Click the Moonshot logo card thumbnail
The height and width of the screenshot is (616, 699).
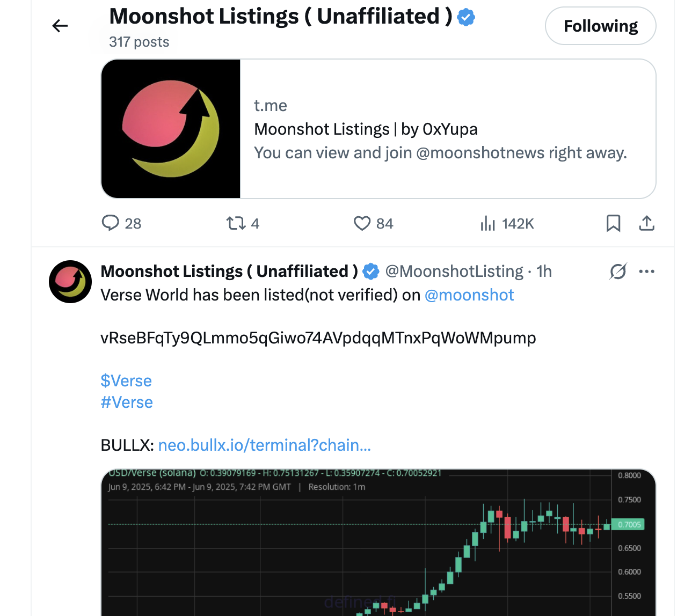click(x=171, y=129)
